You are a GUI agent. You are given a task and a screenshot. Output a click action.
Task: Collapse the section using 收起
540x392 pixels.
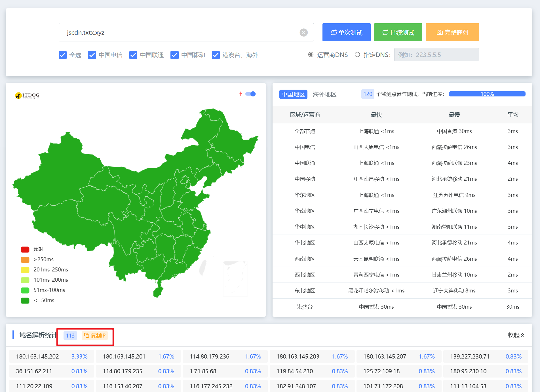coord(516,335)
